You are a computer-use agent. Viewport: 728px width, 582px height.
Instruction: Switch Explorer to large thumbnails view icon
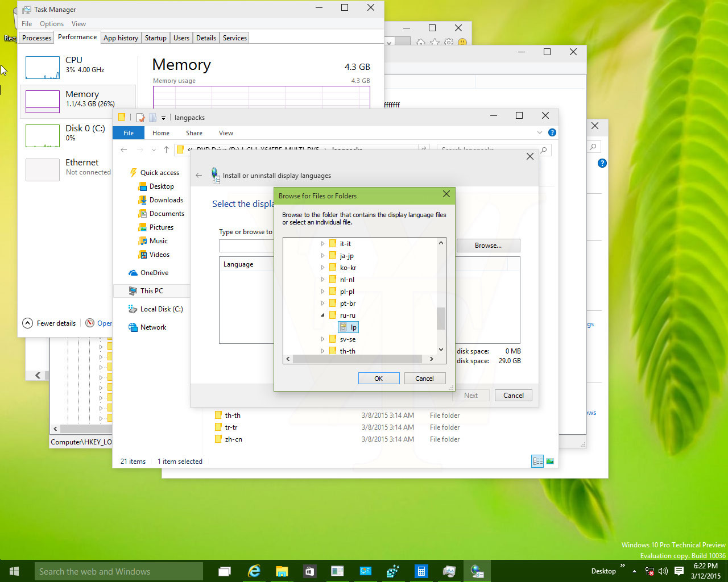(x=550, y=462)
